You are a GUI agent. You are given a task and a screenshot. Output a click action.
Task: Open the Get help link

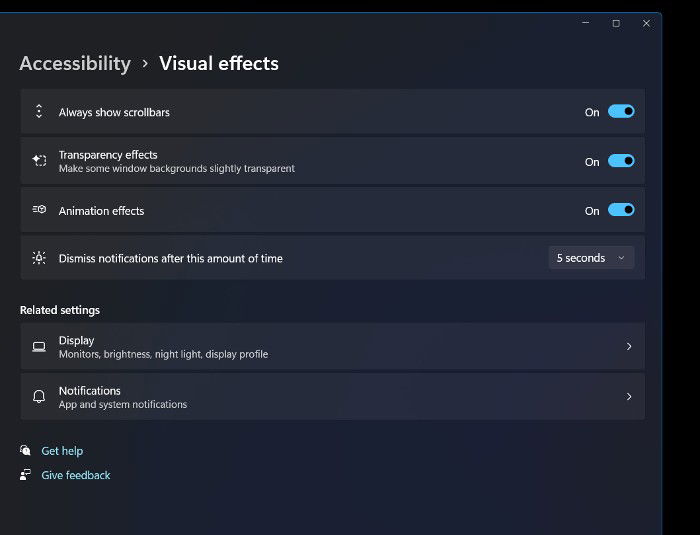tap(62, 451)
